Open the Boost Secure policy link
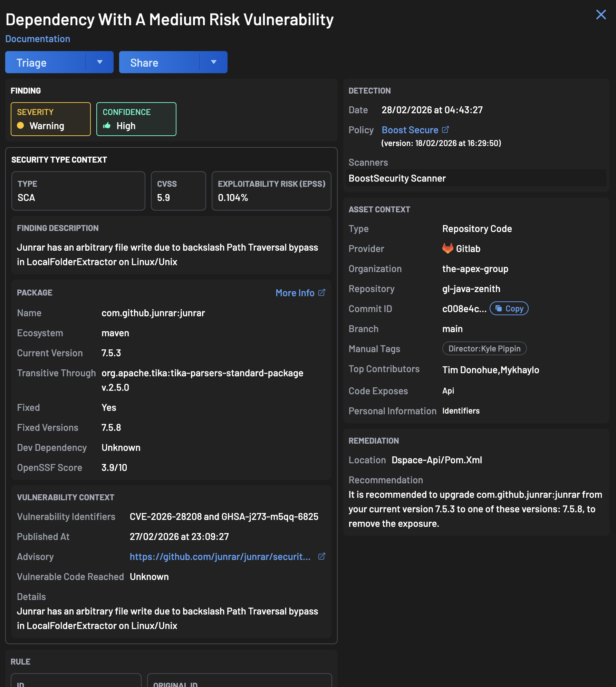This screenshot has height=687, width=616. point(411,129)
